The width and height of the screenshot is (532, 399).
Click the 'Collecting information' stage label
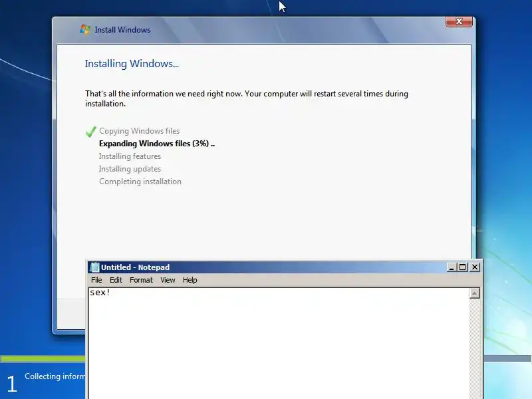click(55, 376)
